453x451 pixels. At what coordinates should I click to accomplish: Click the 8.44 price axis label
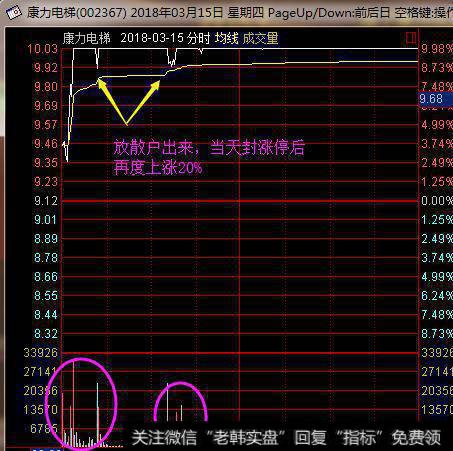pos(46,315)
